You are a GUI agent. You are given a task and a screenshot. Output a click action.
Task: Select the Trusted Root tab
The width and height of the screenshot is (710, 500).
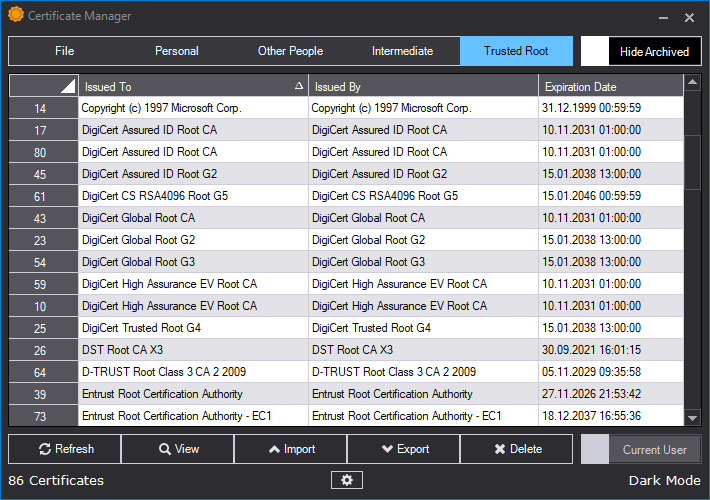click(516, 51)
